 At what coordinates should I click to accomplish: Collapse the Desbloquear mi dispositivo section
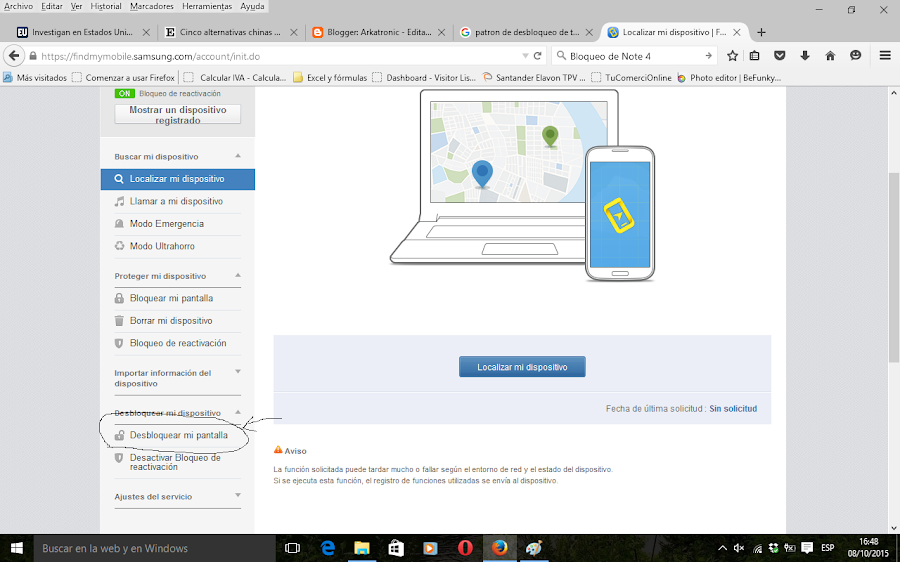click(238, 412)
